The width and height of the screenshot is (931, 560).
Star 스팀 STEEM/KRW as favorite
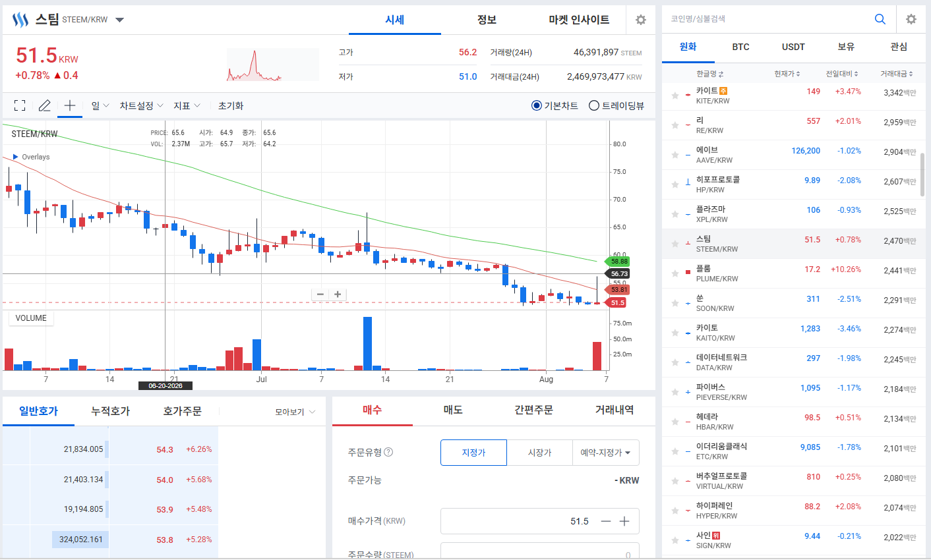[675, 244]
